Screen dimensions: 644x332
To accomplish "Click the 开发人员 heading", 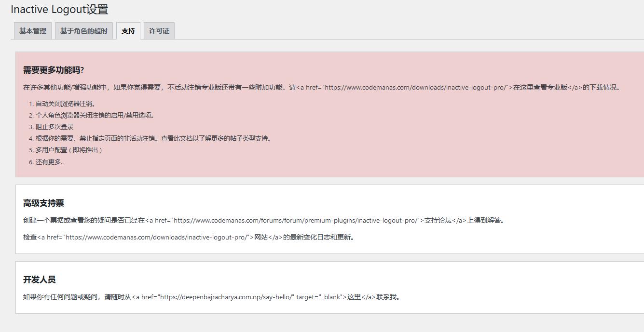I will pyautogui.click(x=39, y=279).
